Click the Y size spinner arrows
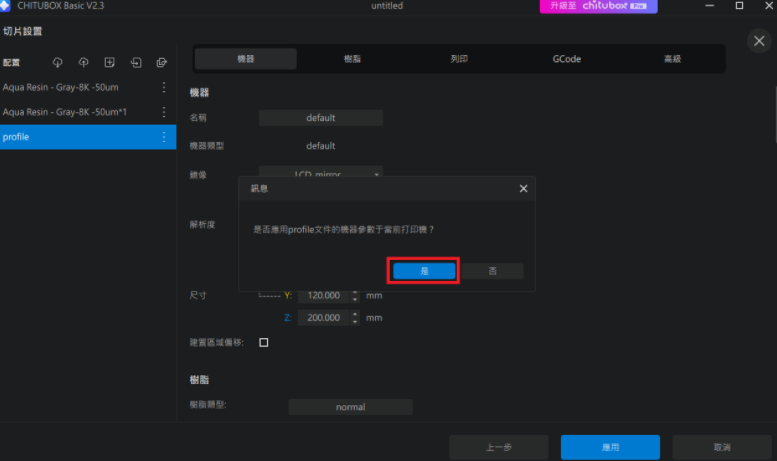The width and height of the screenshot is (777, 461). click(x=354, y=296)
